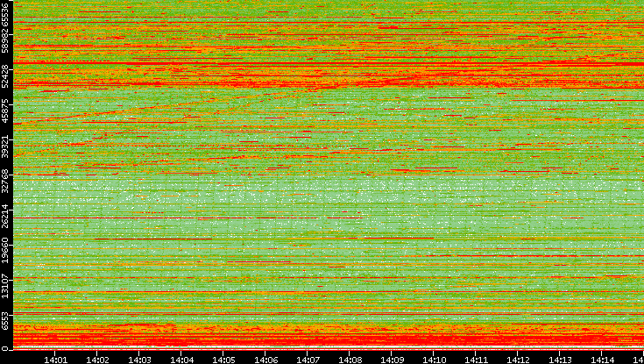
Task: Click the 65536 label on vertical axis
Action: pos(6,17)
